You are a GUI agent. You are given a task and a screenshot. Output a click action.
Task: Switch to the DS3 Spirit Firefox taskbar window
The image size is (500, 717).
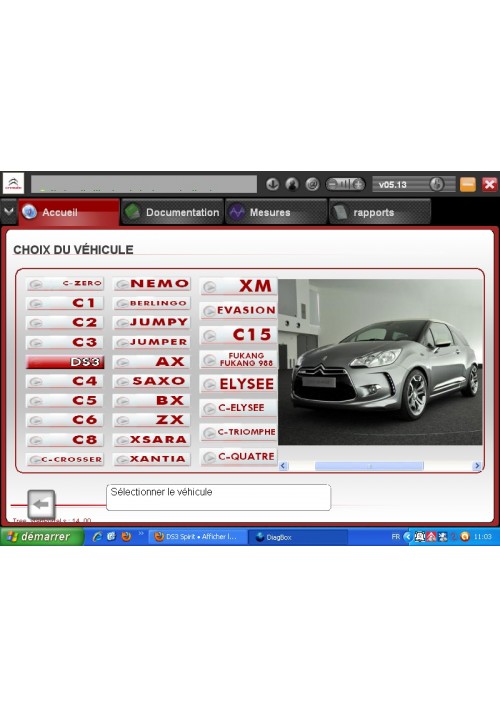(198, 537)
